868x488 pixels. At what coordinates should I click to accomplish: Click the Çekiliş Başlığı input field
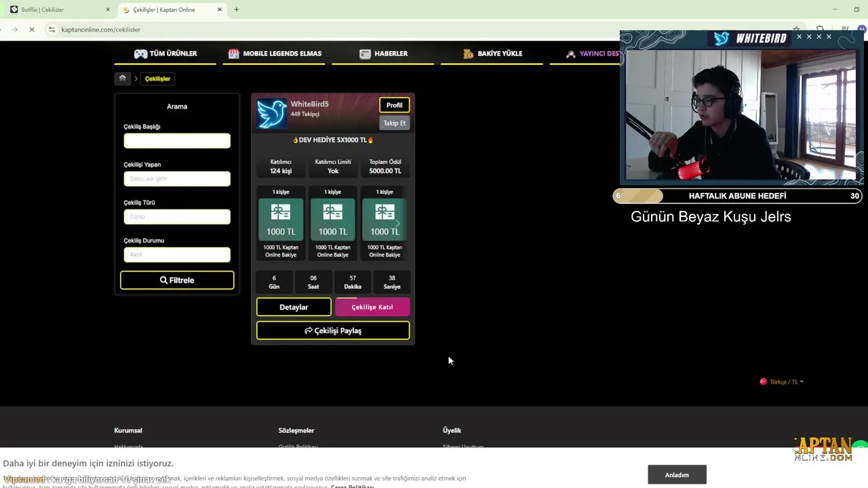pos(177,141)
